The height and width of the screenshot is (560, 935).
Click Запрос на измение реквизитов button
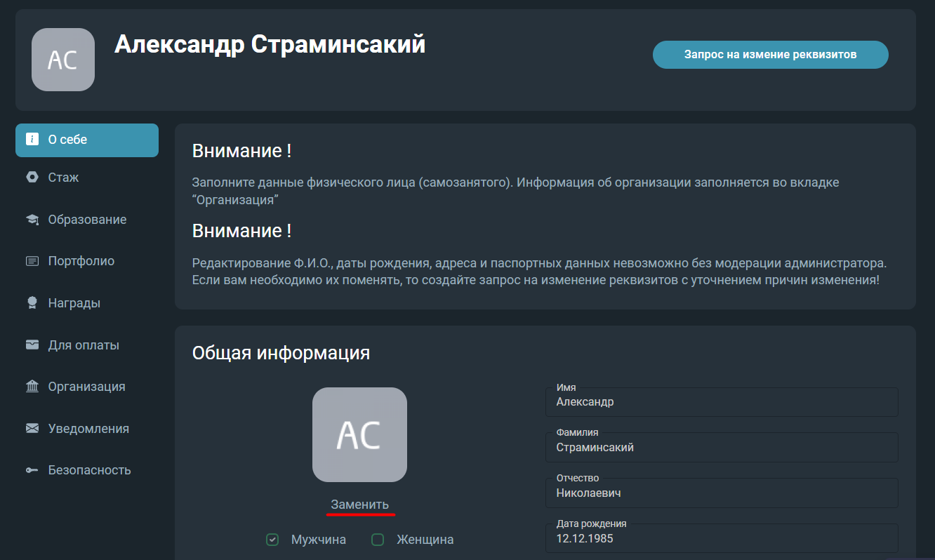pyautogui.click(x=770, y=55)
